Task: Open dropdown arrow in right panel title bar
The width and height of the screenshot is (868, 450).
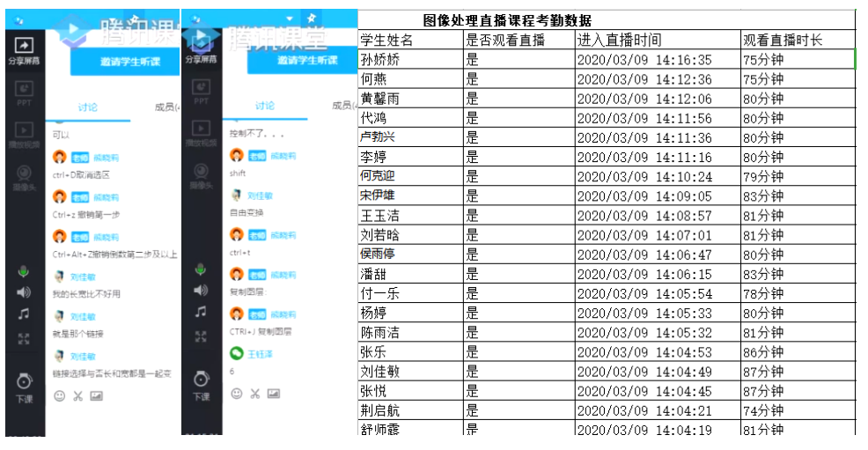Action: pos(290,18)
